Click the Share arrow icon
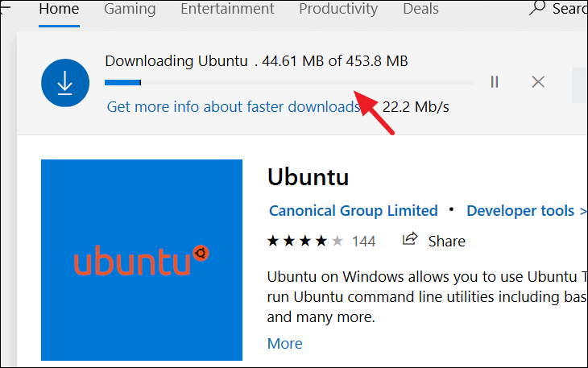This screenshot has width=588, height=368. coord(410,238)
